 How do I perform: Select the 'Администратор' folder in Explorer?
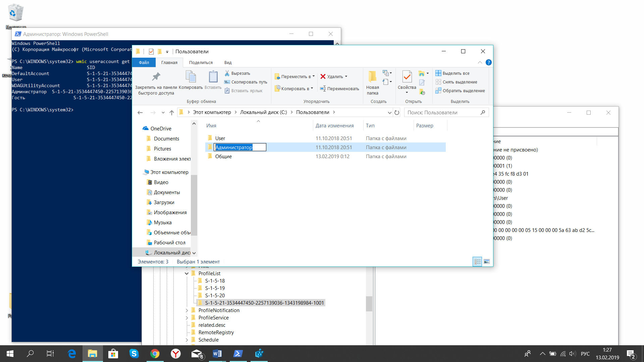tap(234, 147)
